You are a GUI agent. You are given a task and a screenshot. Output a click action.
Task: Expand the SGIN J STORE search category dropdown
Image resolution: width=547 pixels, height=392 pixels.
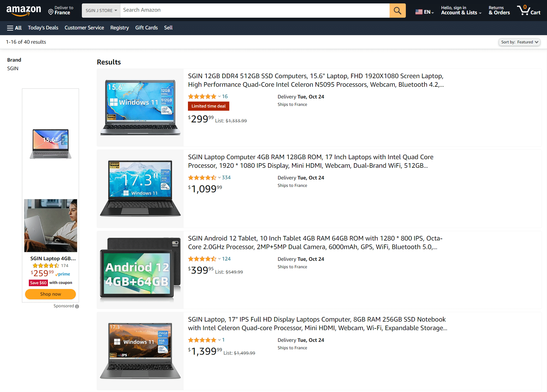101,11
